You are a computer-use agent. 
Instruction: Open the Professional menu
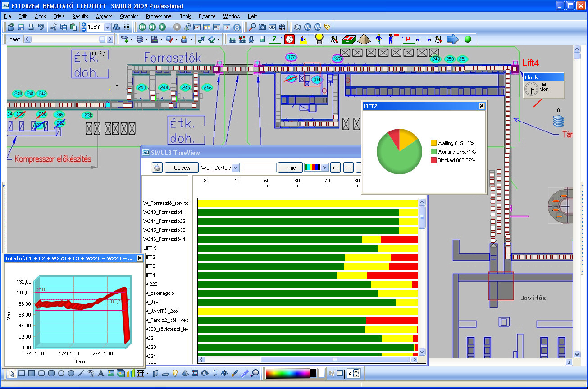[159, 16]
